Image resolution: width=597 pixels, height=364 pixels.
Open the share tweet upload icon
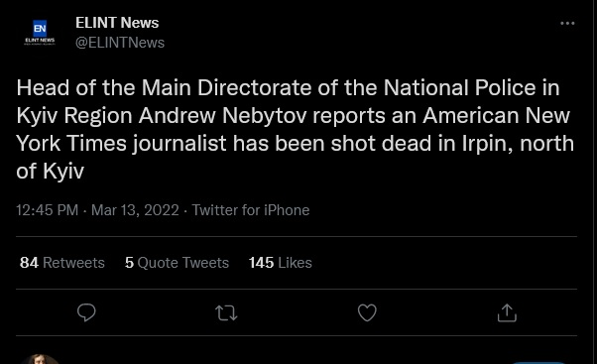tap(507, 312)
